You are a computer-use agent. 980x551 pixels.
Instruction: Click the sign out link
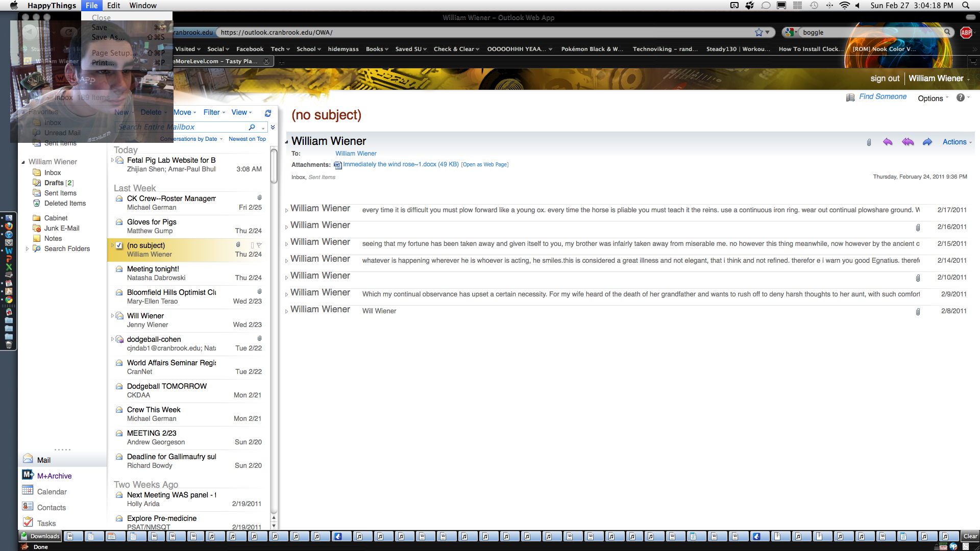coord(885,79)
